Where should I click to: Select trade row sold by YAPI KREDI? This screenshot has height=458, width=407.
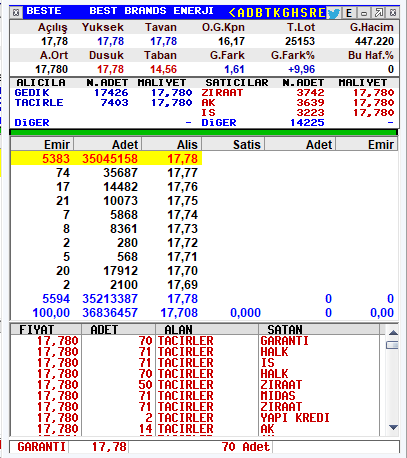(x=195, y=418)
